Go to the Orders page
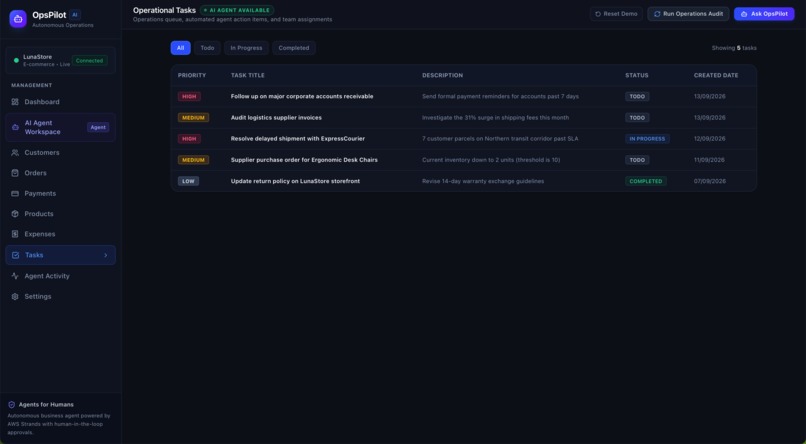This screenshot has width=806, height=444. pos(61,173)
